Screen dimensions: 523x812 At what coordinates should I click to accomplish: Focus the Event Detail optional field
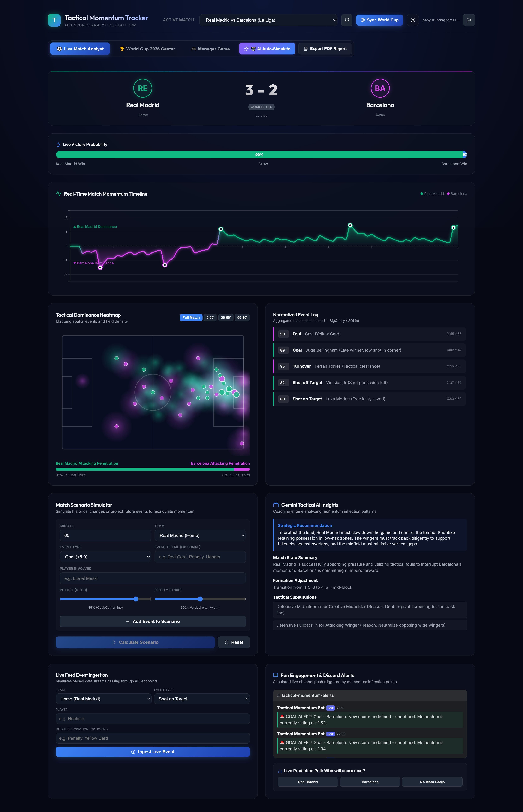tap(200, 557)
